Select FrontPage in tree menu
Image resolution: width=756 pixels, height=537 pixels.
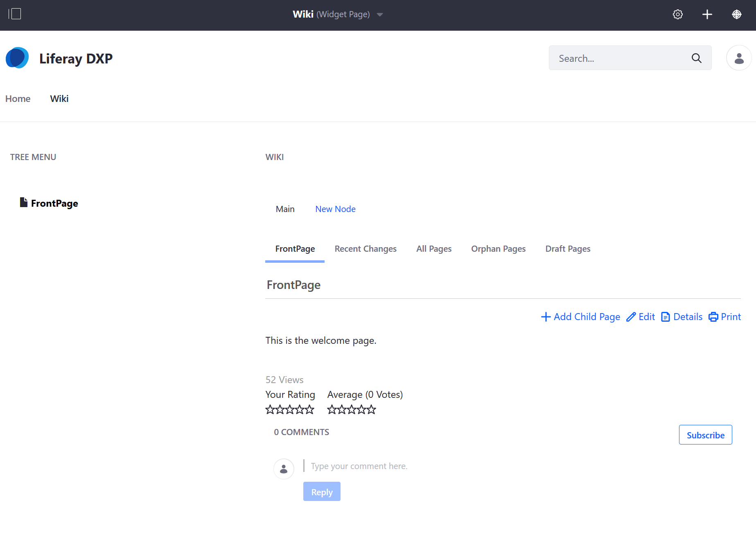54,203
